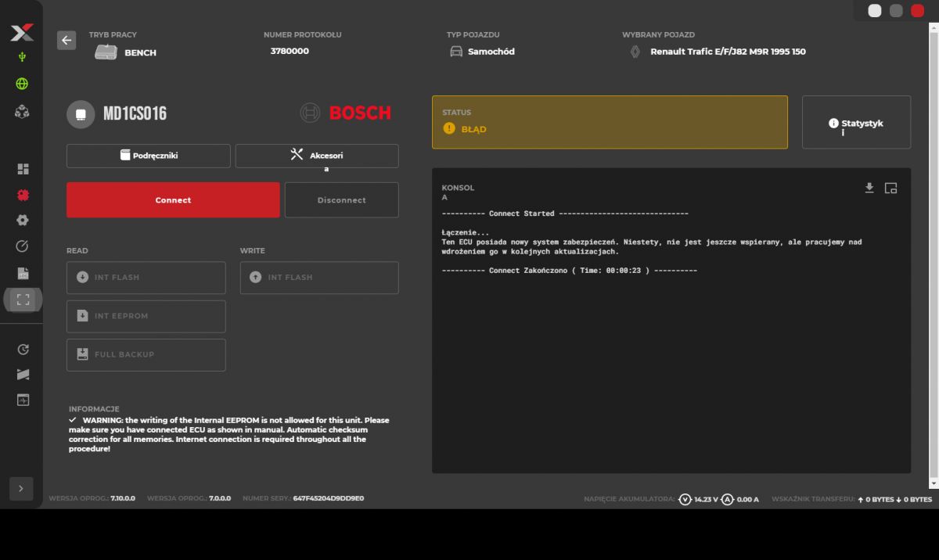
Task: Open the pulse monitor window icon in sidebar
Action: pyautogui.click(x=23, y=400)
